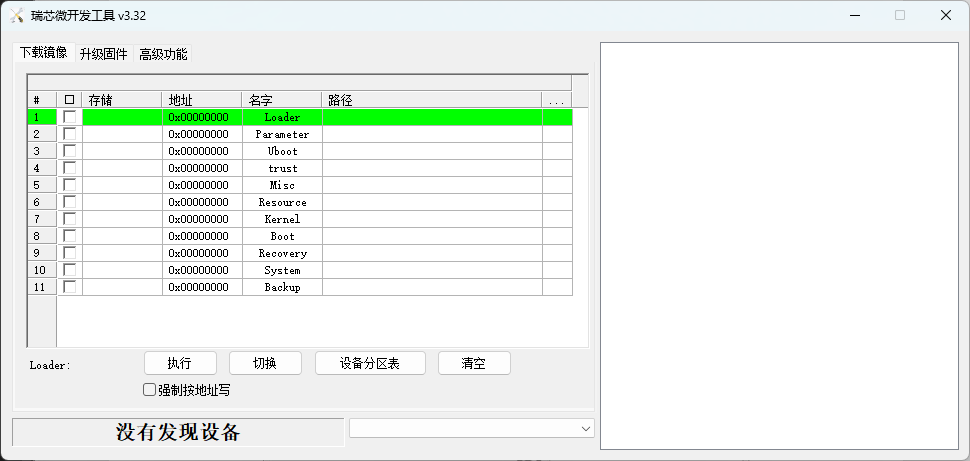Click the 清空 button
This screenshot has width=970, height=461.
tap(474, 363)
